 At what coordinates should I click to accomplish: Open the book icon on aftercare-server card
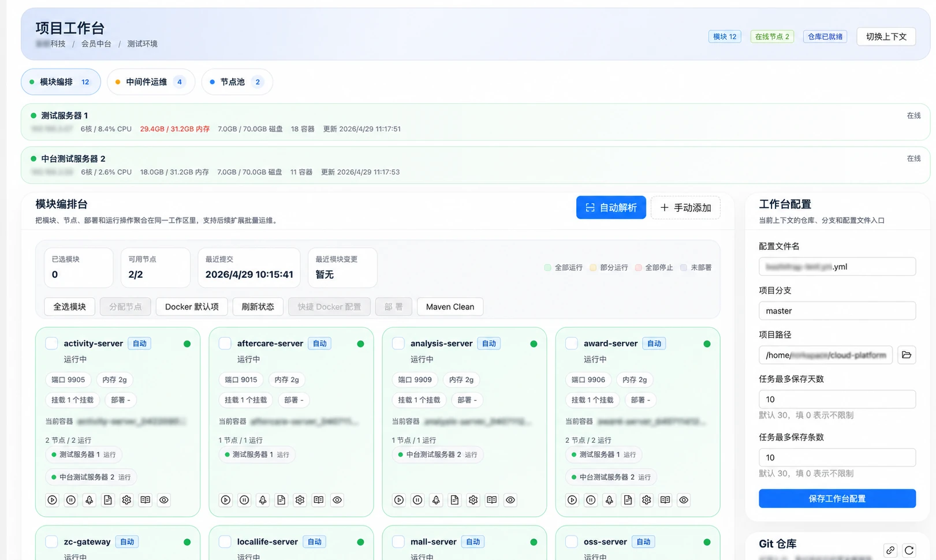point(319,500)
